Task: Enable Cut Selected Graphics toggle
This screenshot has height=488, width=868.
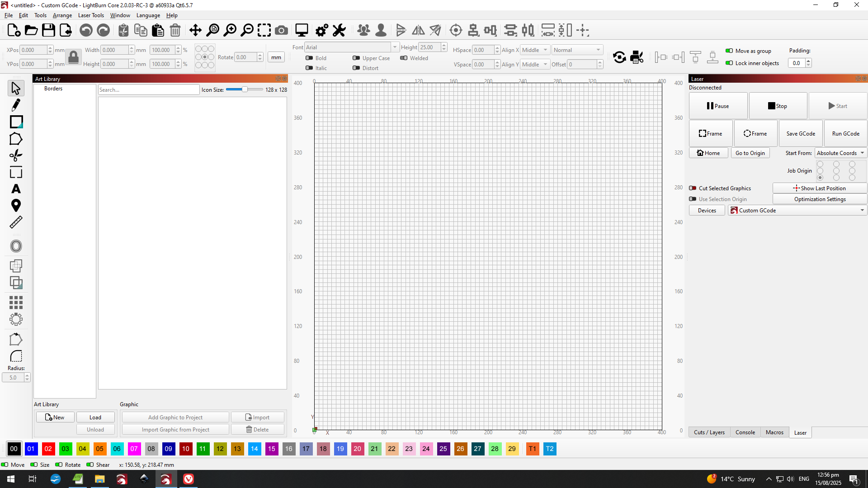Action: 693,188
